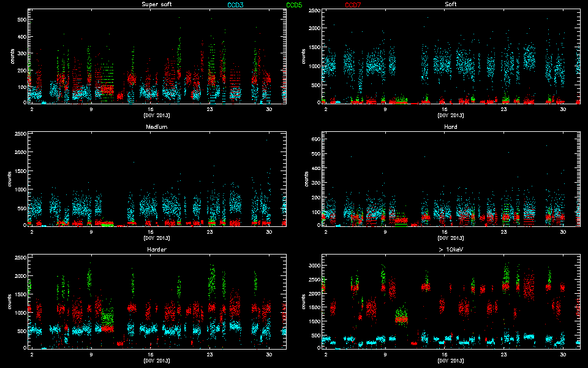Viewport: 588px width, 368px height.
Task: Click the red CCD7 legend label
Action: click(353, 5)
